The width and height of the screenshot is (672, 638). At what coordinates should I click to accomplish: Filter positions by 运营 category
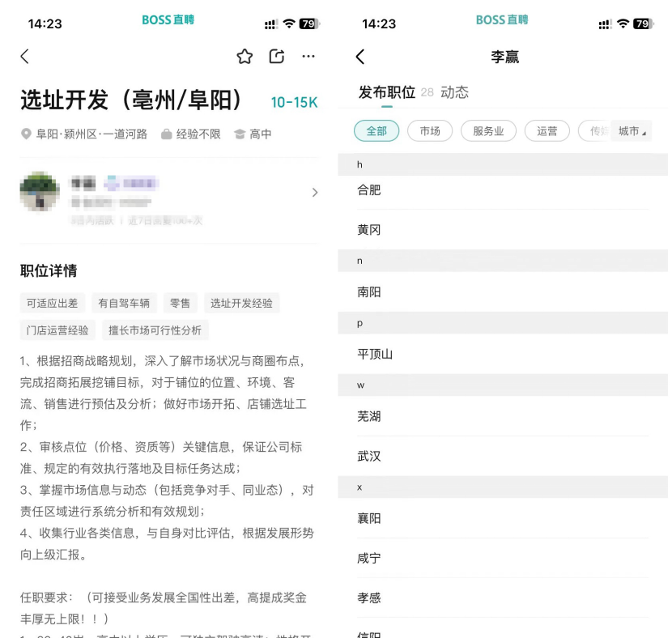point(547,131)
